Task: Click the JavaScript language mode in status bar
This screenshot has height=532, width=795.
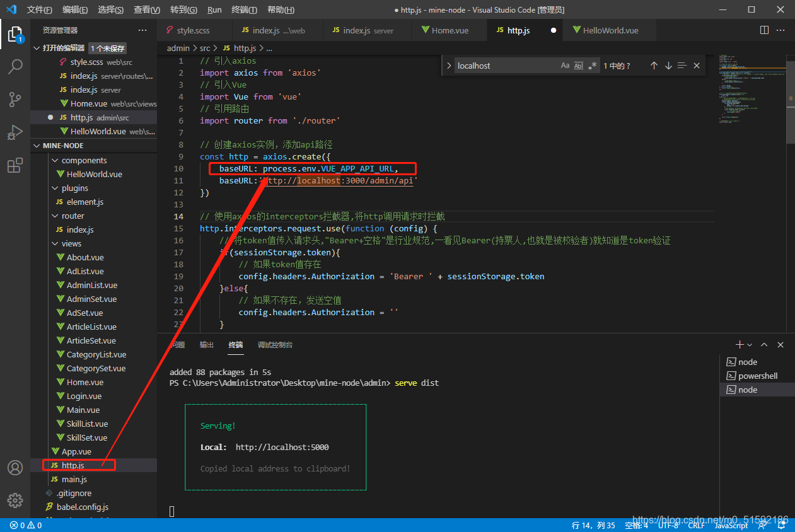Action: (x=731, y=525)
